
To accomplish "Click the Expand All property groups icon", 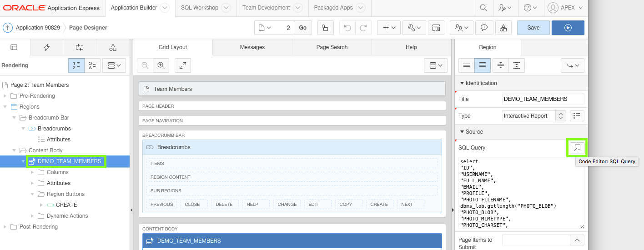I will click(x=517, y=65).
